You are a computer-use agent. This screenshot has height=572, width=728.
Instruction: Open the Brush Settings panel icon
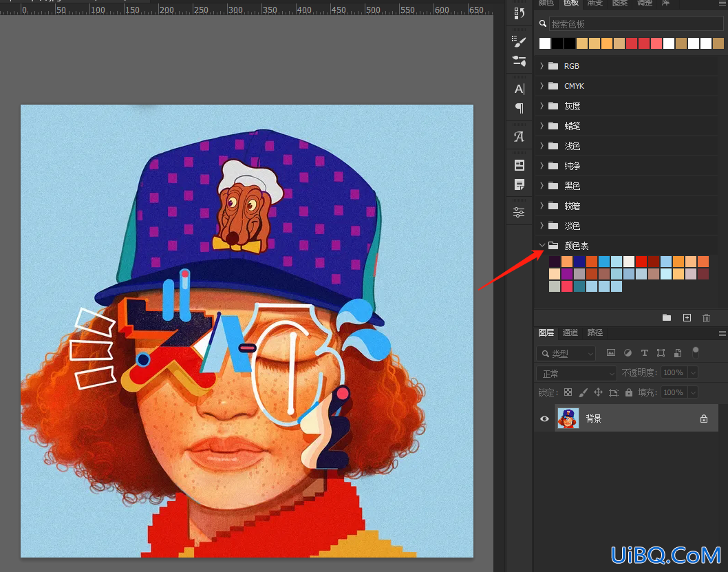(x=519, y=41)
